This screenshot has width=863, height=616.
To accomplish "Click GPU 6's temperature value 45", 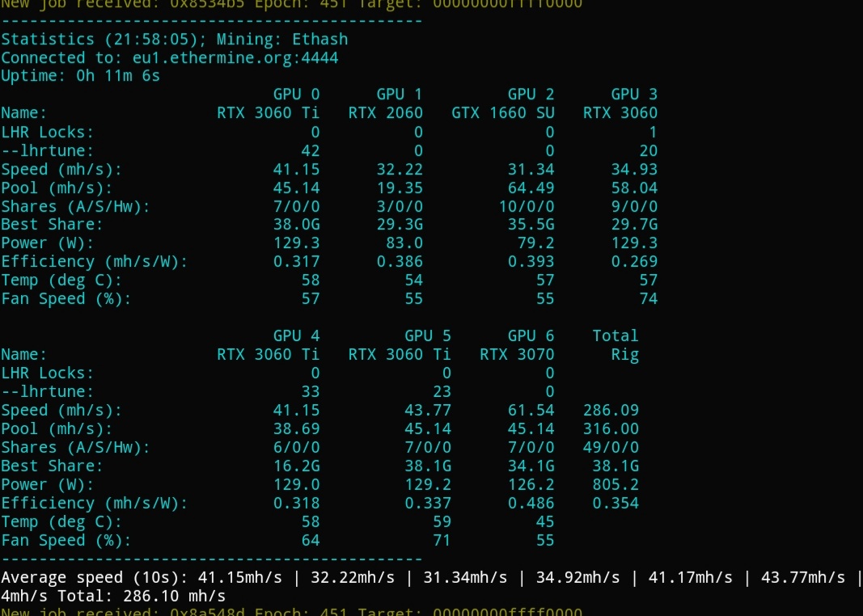I will point(545,521).
